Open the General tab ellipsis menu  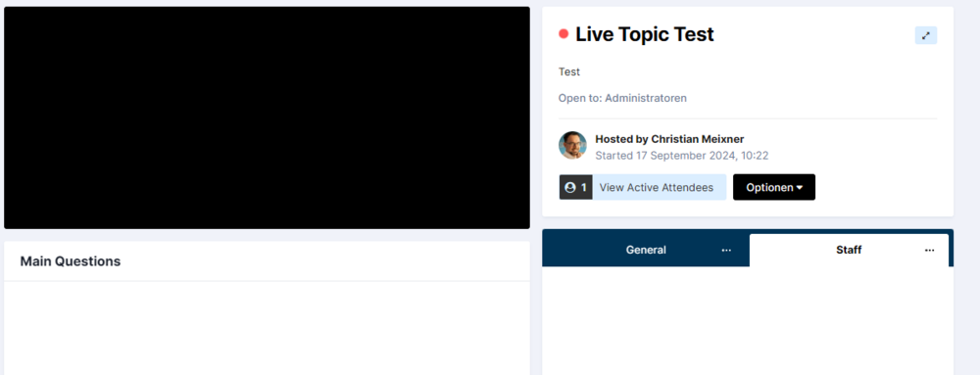click(x=726, y=251)
